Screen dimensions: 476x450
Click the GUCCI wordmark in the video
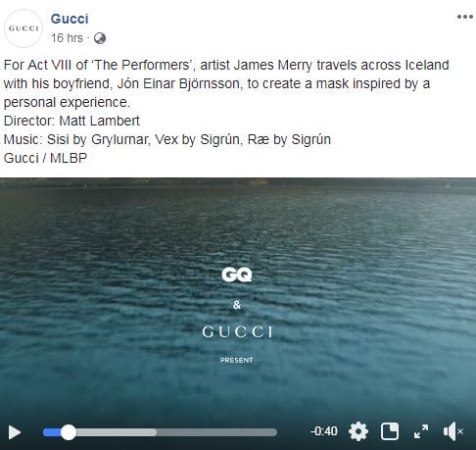(x=237, y=332)
